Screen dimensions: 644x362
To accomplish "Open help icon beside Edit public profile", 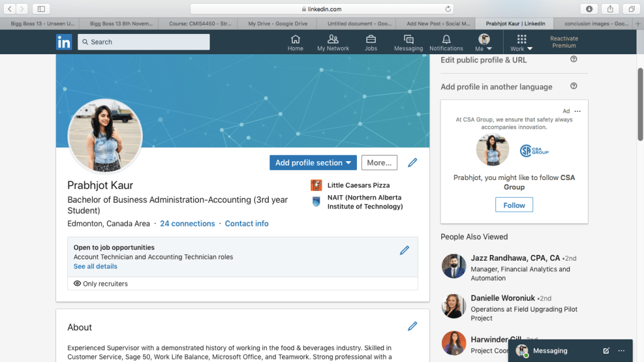I will [x=573, y=59].
